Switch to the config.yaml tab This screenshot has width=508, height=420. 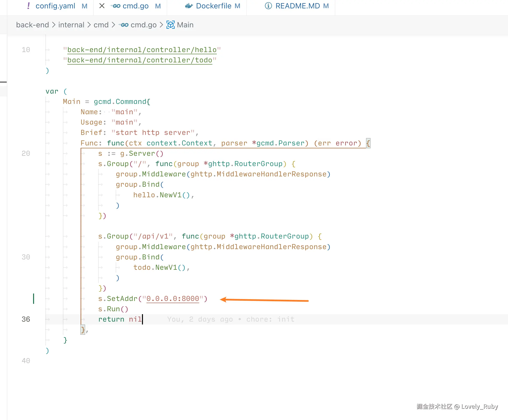(x=55, y=6)
